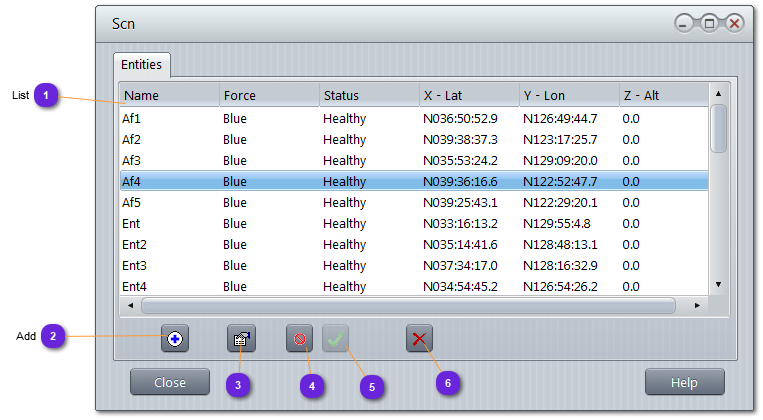763x420 pixels.
Task: Click the red prohibited circle icon
Action: 299,339
